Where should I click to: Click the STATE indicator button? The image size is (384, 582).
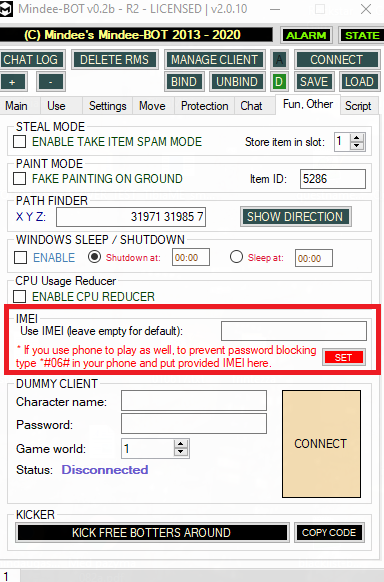point(362,35)
